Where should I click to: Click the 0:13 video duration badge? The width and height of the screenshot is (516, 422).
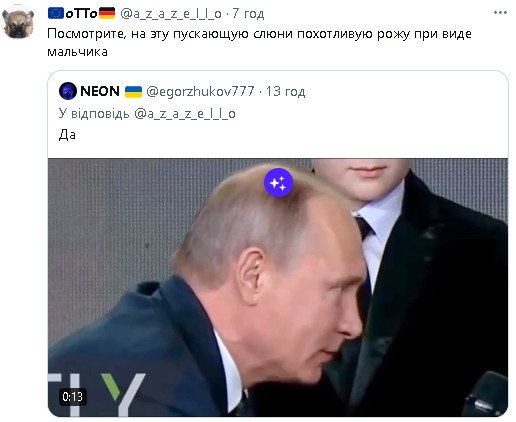73,397
